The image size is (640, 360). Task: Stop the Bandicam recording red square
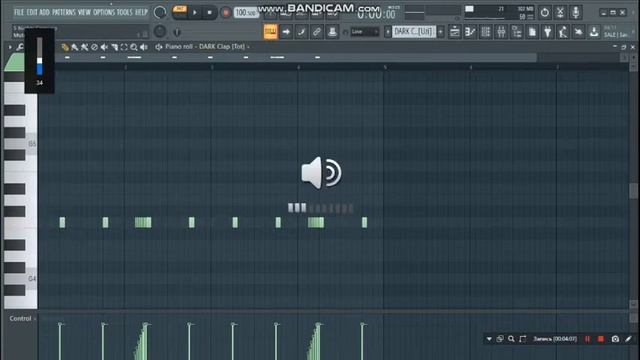click(601, 339)
